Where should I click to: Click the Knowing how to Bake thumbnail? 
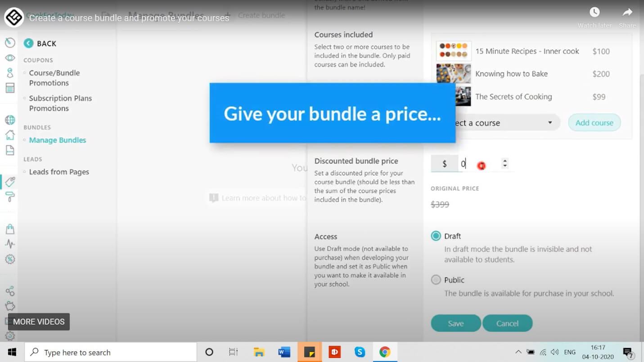454,74
